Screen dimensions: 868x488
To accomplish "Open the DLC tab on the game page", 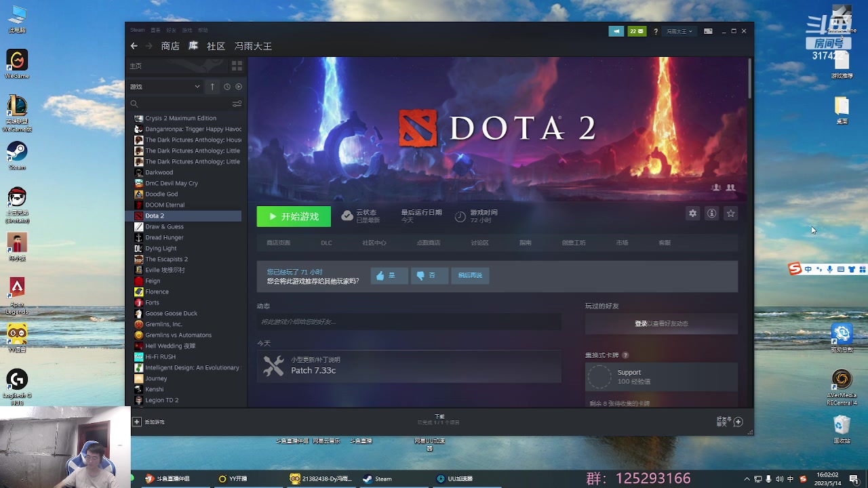I will [x=326, y=242].
